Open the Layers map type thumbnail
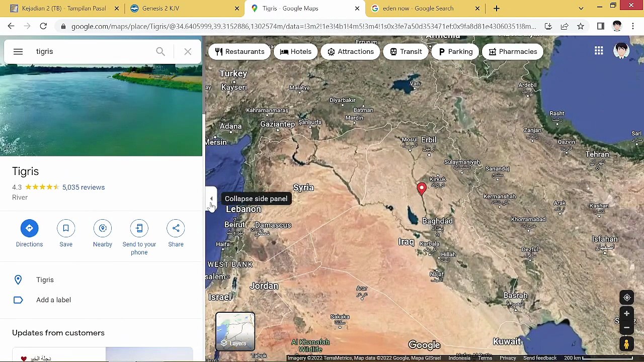Viewport: 644px width, 362px height. (235, 331)
